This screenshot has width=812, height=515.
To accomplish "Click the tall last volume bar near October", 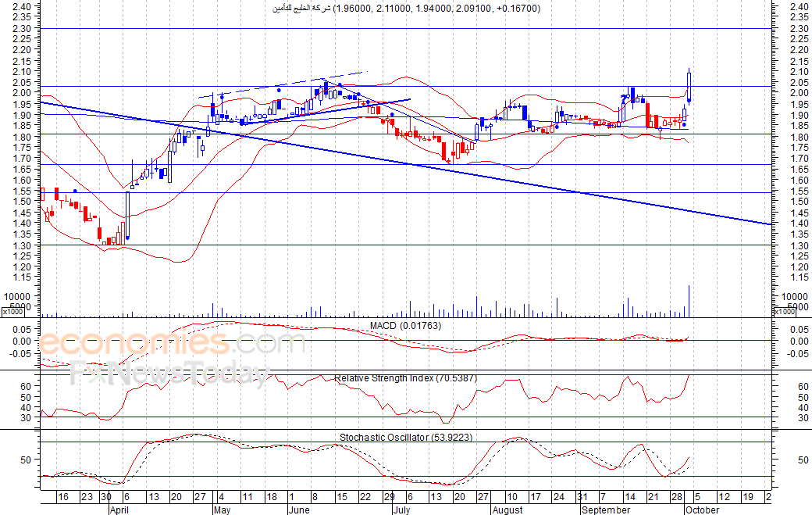I will [689, 301].
